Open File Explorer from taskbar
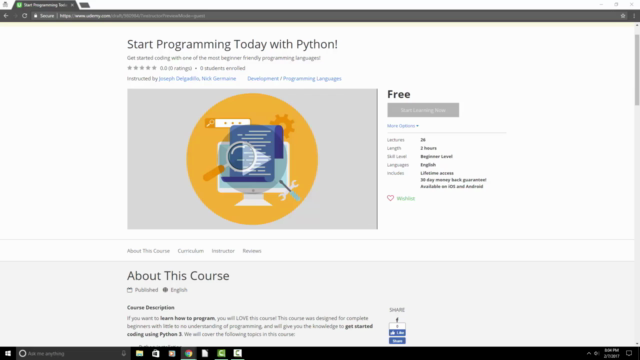640x360 pixels. point(140,353)
